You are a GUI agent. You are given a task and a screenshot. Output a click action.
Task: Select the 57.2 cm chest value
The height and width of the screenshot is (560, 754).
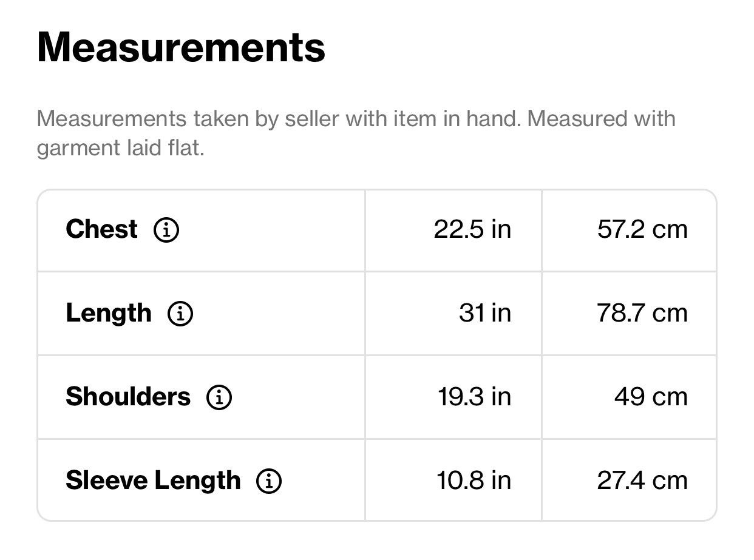coord(642,230)
